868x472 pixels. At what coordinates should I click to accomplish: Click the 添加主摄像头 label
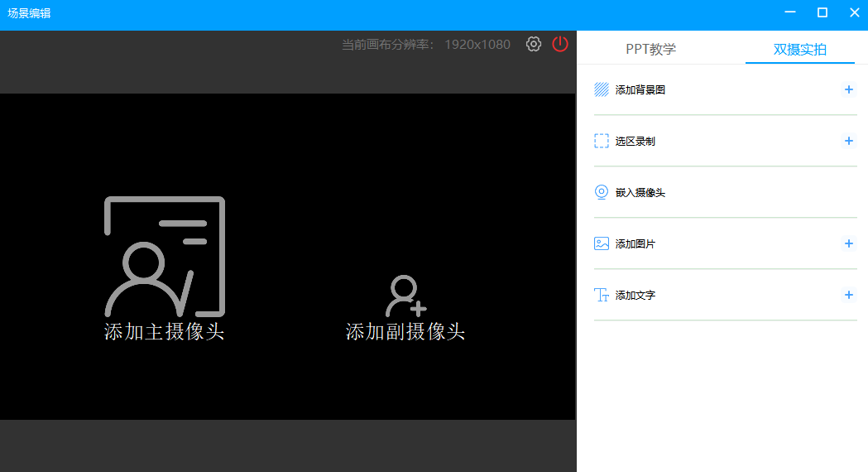[x=165, y=332]
